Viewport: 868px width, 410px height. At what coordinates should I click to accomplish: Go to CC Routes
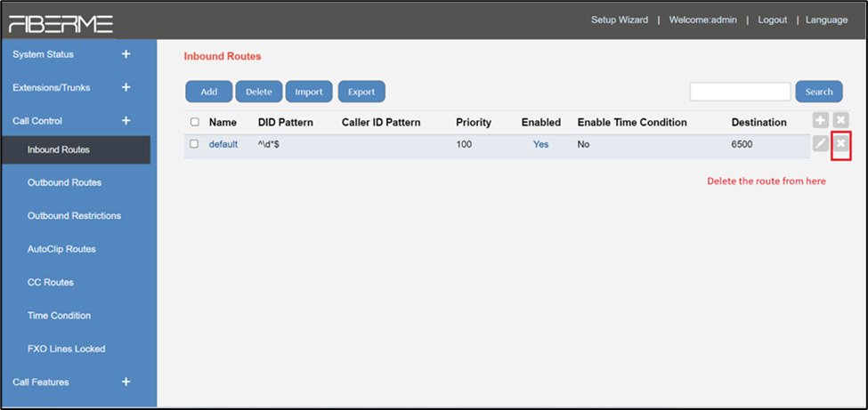tap(51, 282)
